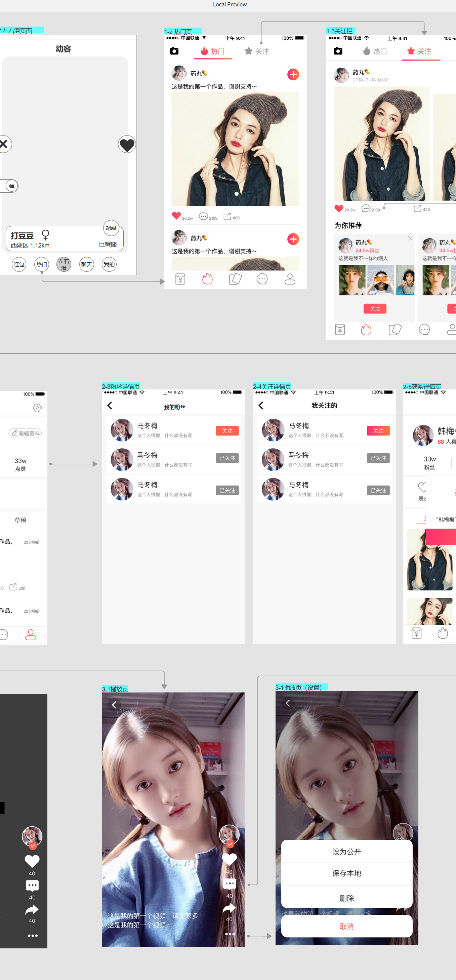Tap the profile icon in 热门页 bottom bar
Viewport: 456px width, 980px height.
(x=290, y=279)
